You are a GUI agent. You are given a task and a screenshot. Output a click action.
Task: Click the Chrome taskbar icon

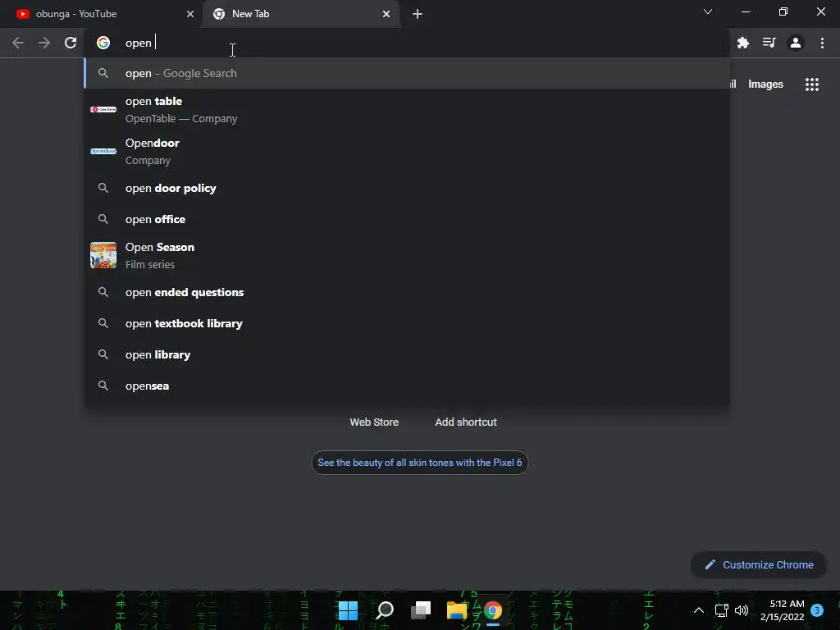click(x=493, y=610)
